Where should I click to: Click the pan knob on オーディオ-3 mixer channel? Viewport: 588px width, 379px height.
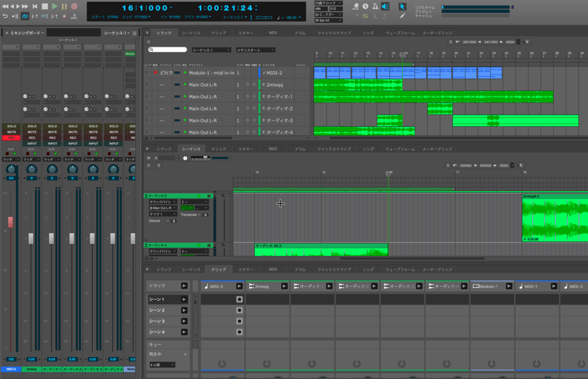point(93,169)
